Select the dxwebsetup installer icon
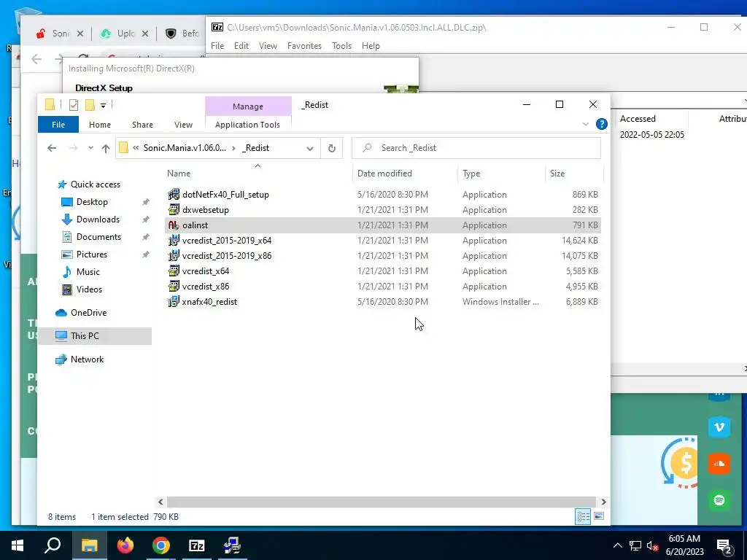This screenshot has height=560, width=747. click(x=174, y=209)
